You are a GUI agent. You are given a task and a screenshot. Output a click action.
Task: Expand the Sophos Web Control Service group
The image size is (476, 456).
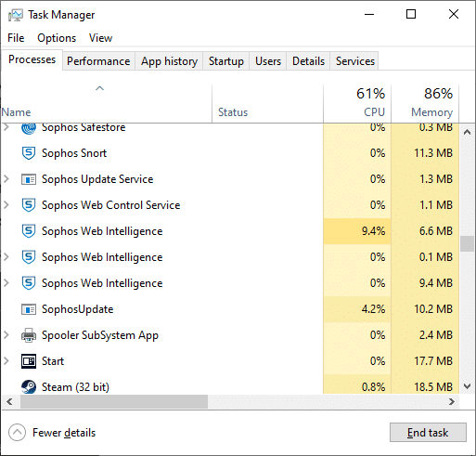[6, 205]
